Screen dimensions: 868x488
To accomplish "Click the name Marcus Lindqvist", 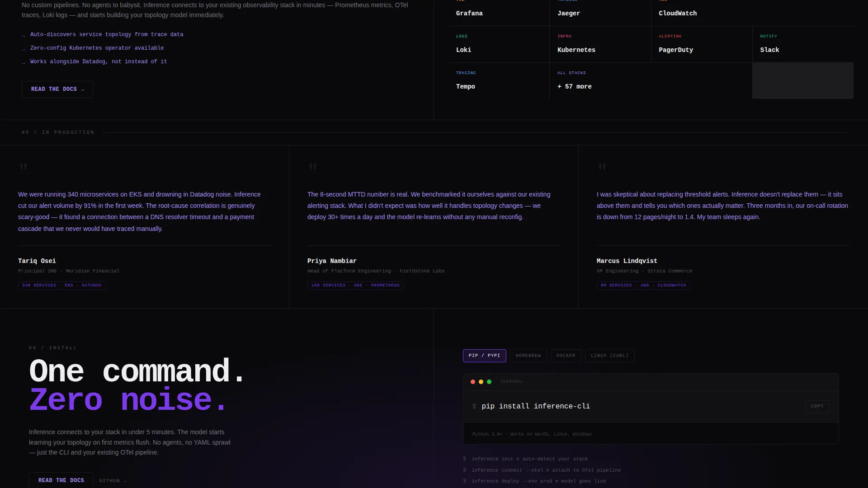I will 627,261.
